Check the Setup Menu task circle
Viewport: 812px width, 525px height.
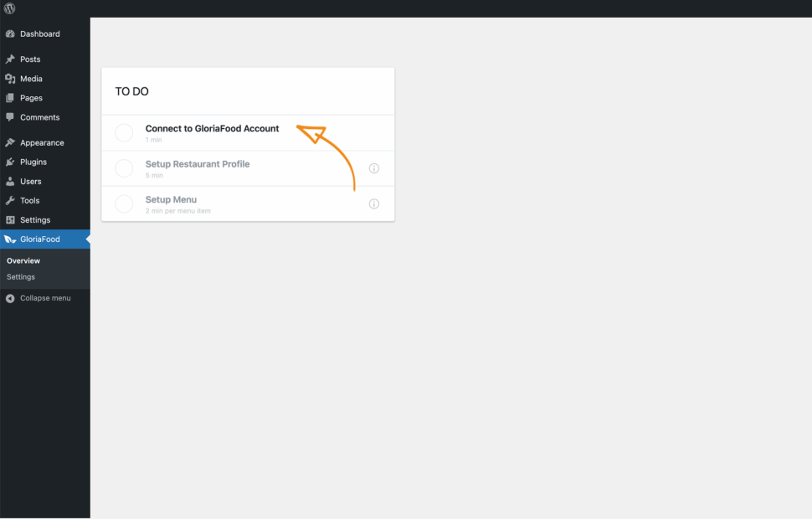click(124, 203)
